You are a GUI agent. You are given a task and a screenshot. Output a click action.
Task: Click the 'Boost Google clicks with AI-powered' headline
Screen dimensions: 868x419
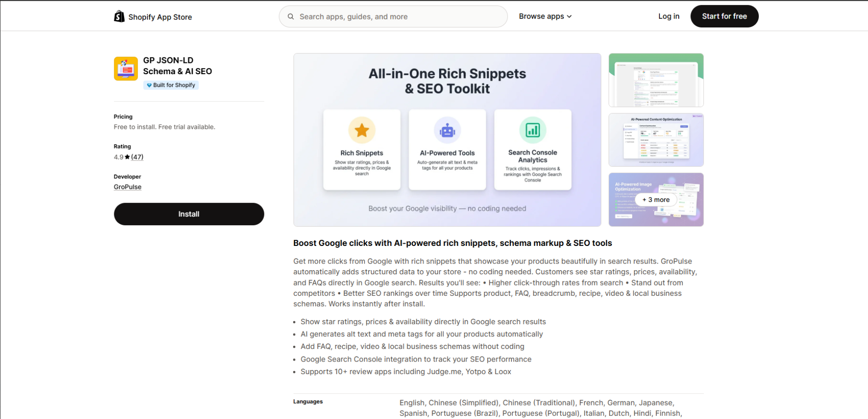(453, 243)
